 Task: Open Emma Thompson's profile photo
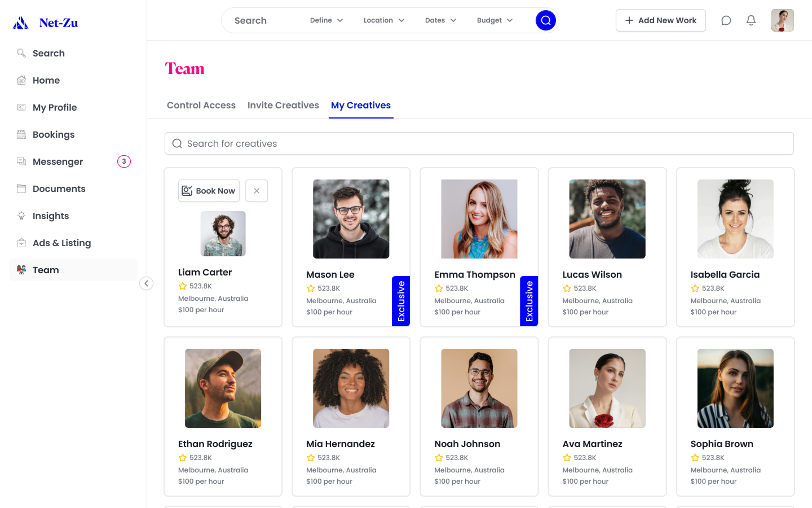coord(479,219)
